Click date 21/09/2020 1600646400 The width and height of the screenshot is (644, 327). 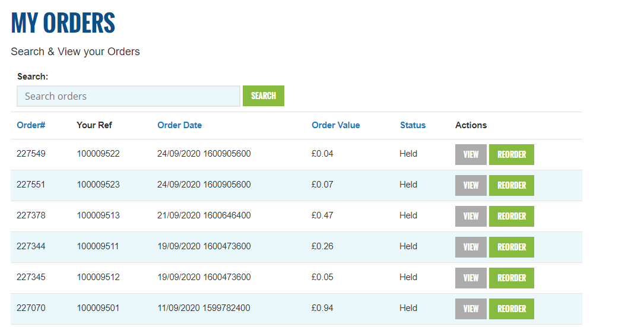[x=204, y=215]
